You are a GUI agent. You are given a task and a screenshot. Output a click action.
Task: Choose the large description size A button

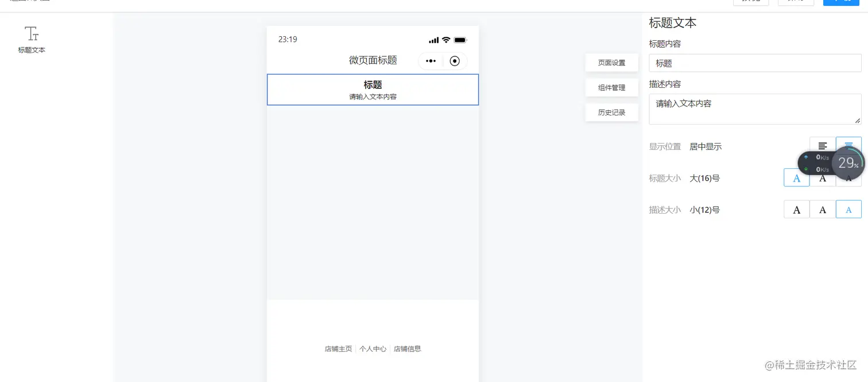pyautogui.click(x=797, y=210)
